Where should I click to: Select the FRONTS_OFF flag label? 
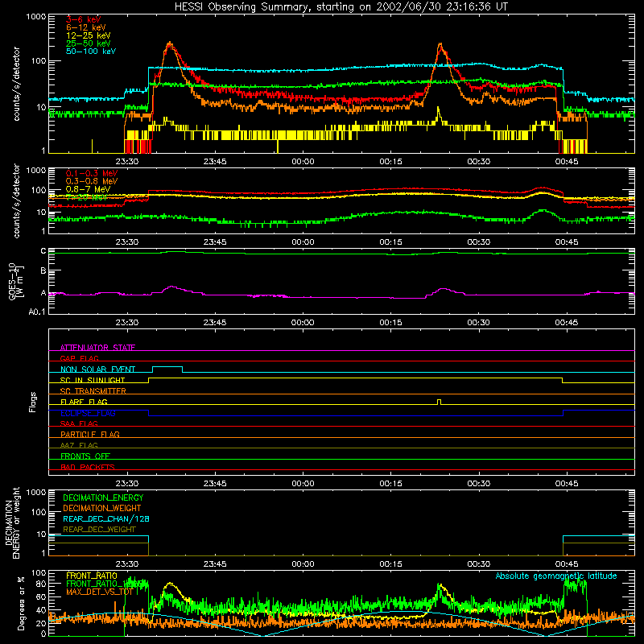[x=85, y=456]
